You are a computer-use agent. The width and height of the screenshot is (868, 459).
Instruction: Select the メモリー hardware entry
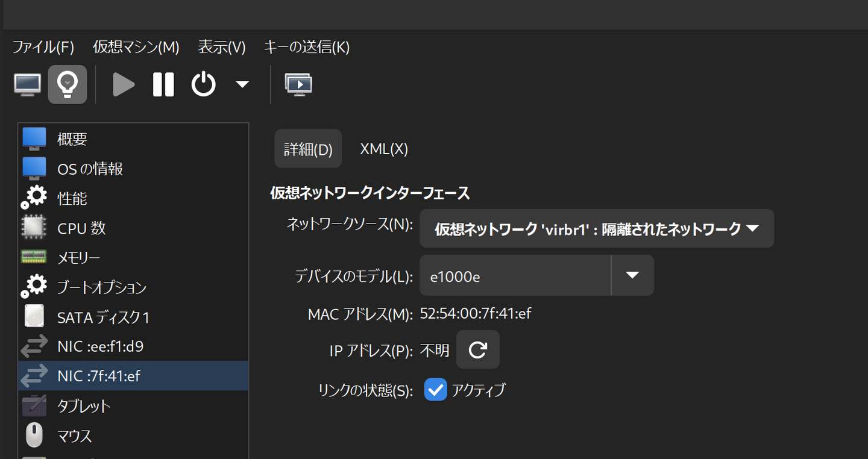click(x=77, y=257)
